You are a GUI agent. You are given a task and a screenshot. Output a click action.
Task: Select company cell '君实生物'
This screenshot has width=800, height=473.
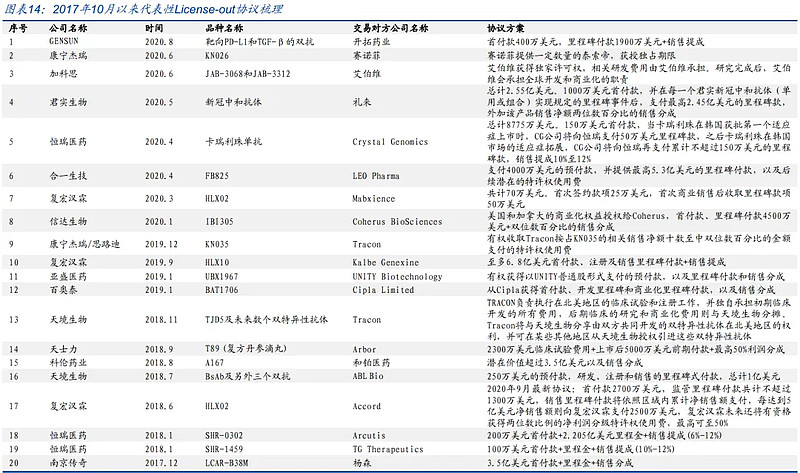[68, 102]
